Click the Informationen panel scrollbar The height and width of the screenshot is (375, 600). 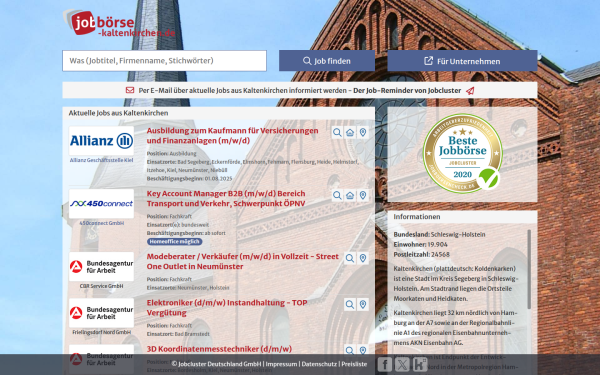[x=529, y=269]
